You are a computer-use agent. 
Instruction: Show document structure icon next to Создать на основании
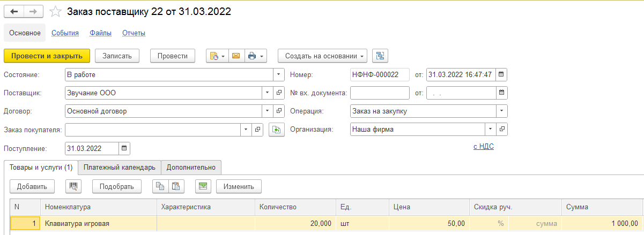coord(380,56)
